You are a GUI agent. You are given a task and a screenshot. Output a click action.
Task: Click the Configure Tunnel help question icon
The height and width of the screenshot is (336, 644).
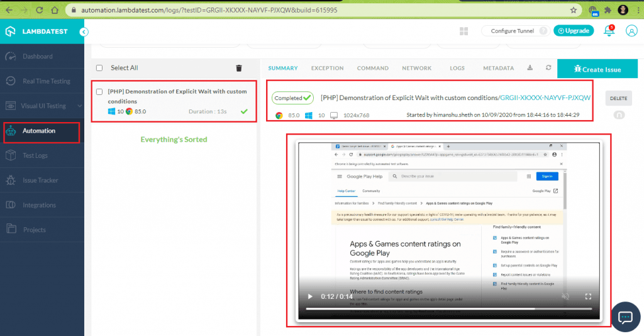[x=543, y=31]
